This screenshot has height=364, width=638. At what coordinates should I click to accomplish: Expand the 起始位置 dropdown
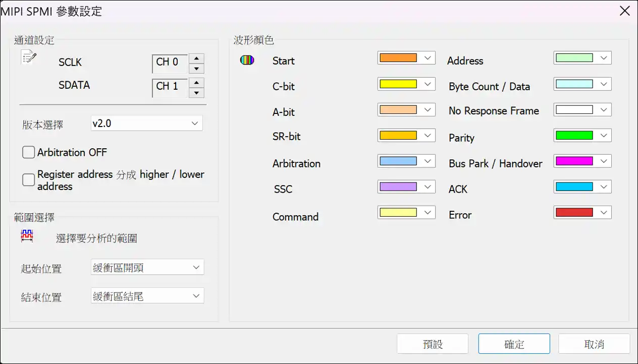pos(147,267)
